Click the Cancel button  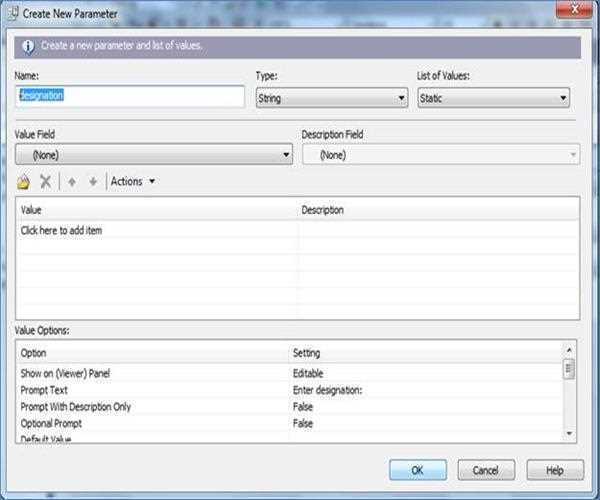click(x=486, y=469)
